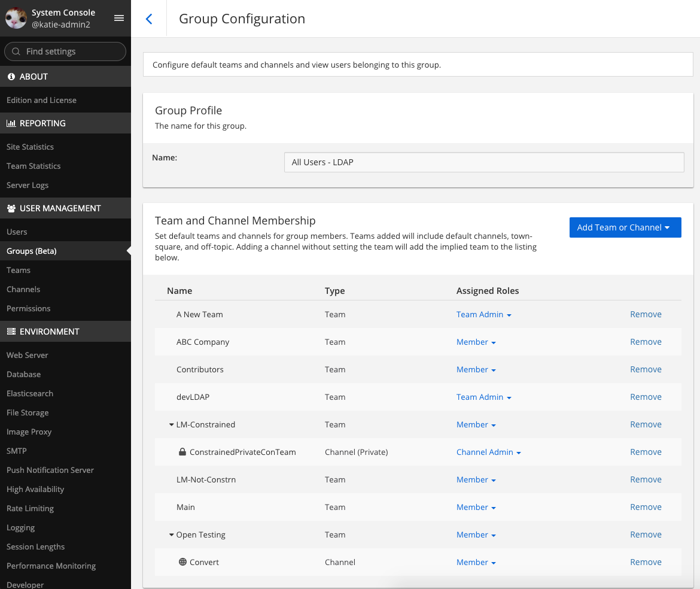Screen dimensions: 700x589
Task: Change the role dropdown for ABC Company
Action: (476, 342)
